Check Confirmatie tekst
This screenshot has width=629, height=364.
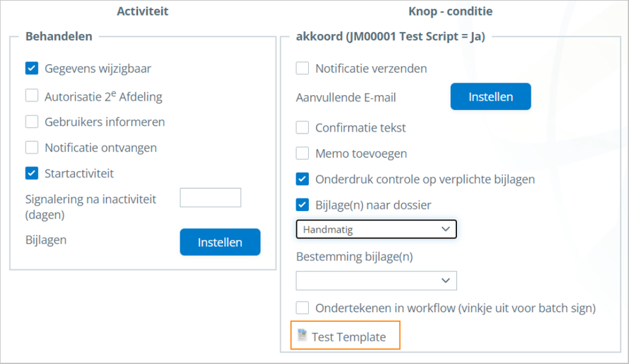(x=302, y=127)
